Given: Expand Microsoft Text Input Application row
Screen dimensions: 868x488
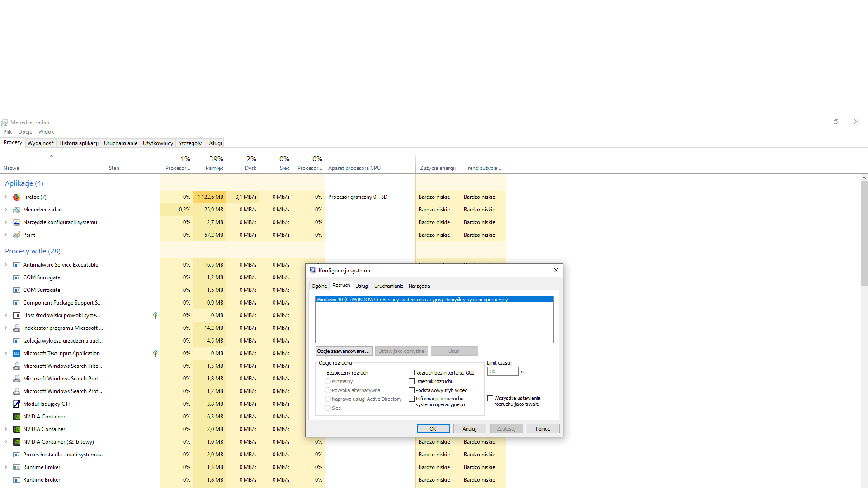Looking at the screenshot, I should [5, 353].
